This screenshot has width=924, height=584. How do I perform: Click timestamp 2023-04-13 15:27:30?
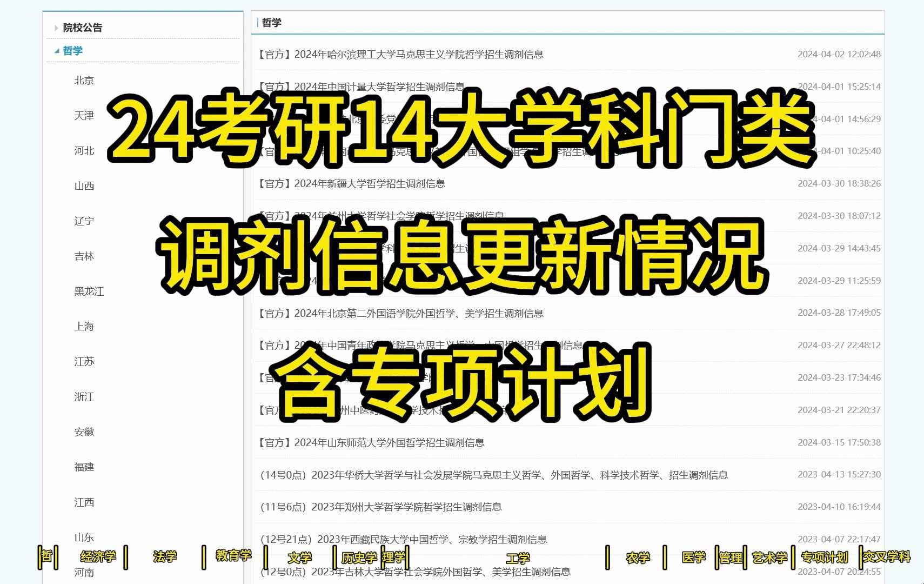point(839,474)
